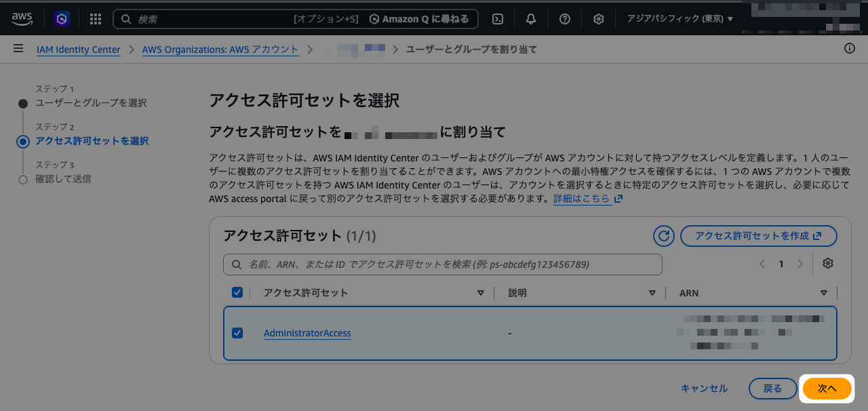Sort by アクセス許可セット column arrow
Image resolution: width=868 pixels, height=411 pixels.
[x=481, y=293]
